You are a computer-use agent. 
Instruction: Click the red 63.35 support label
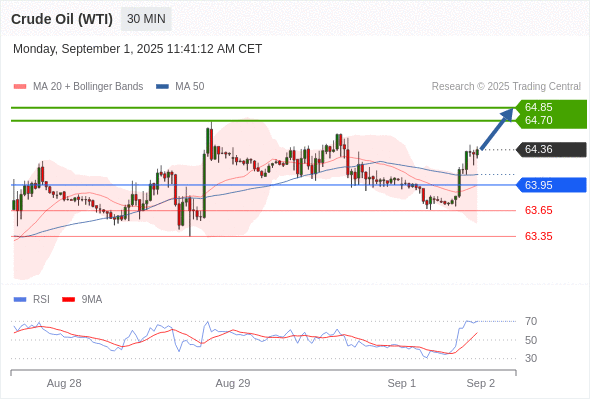538,236
